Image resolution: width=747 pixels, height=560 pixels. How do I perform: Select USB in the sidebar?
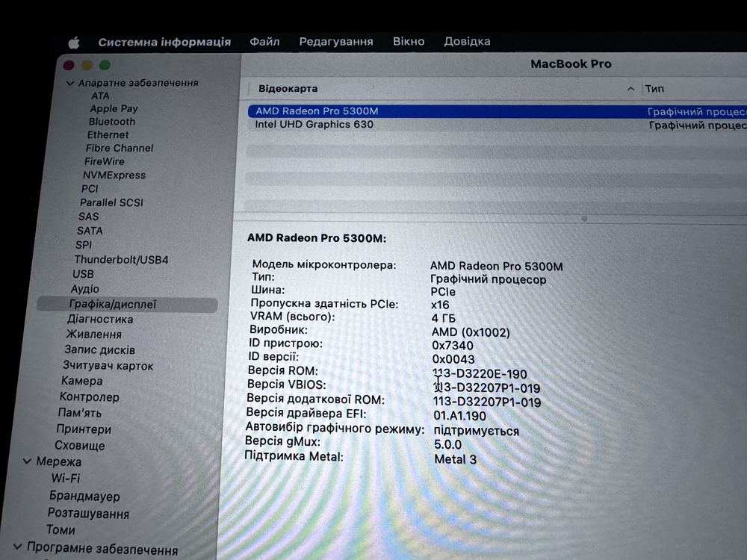click(83, 274)
